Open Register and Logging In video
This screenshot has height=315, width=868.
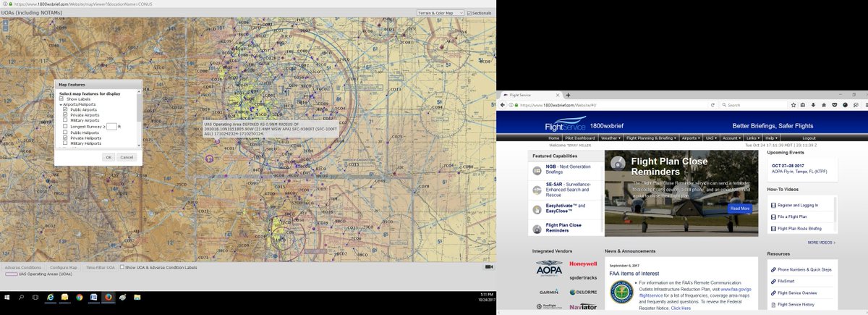pyautogui.click(x=798, y=205)
